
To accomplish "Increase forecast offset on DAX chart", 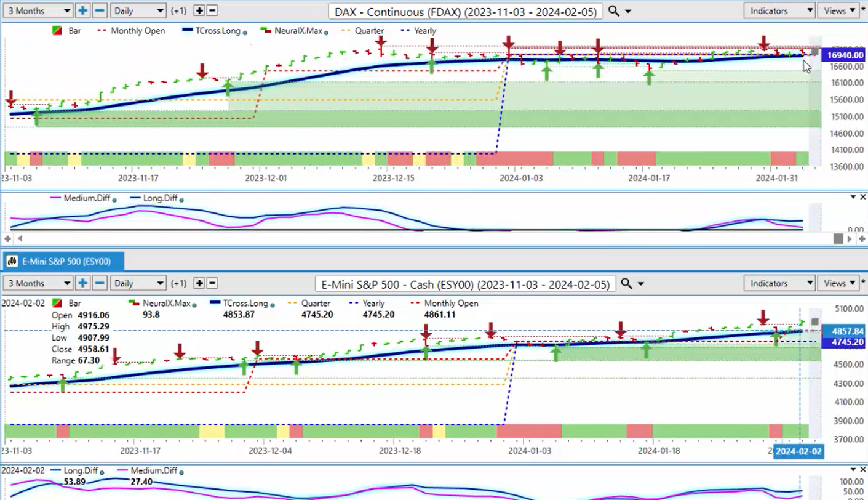I will (199, 10).
